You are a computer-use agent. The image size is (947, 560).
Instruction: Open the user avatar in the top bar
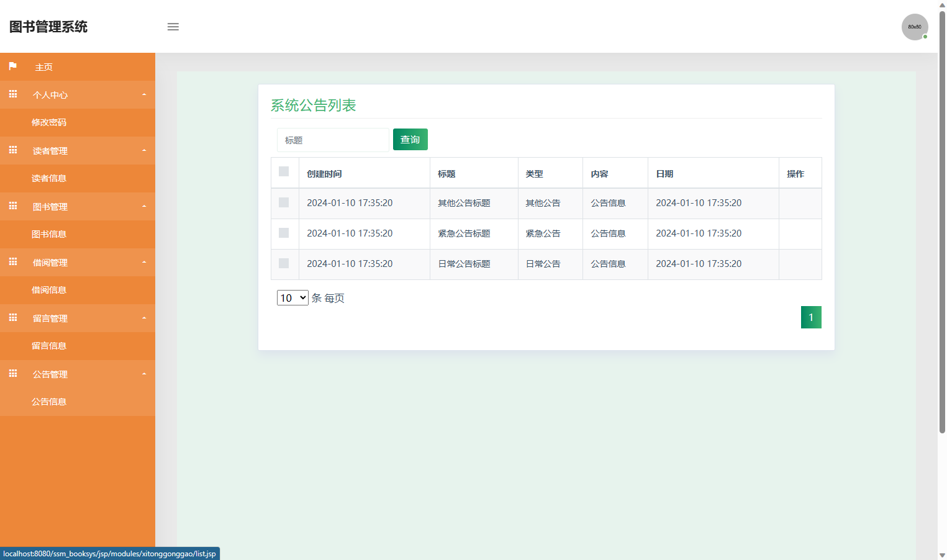[x=915, y=27]
